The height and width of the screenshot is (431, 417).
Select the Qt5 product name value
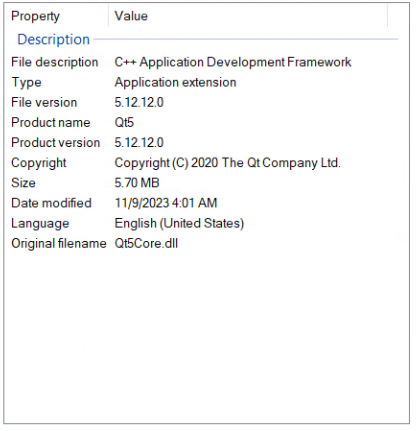pos(124,122)
